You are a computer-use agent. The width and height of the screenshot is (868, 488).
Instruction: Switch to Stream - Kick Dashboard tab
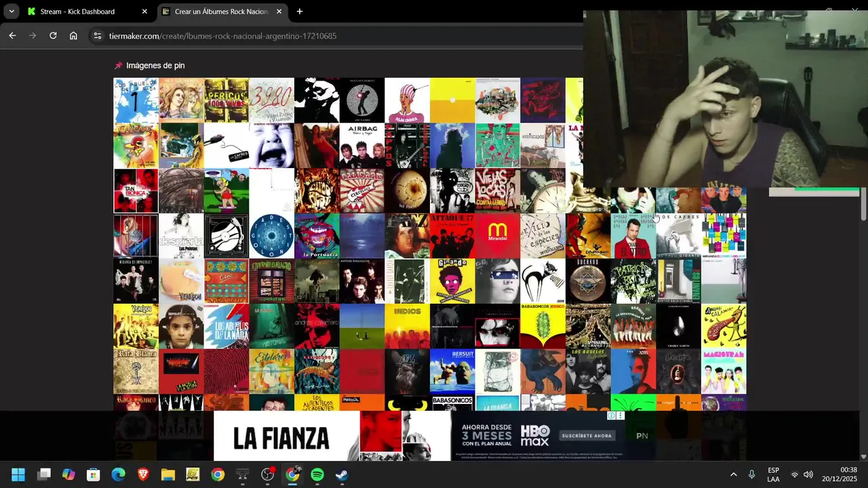pos(85,12)
